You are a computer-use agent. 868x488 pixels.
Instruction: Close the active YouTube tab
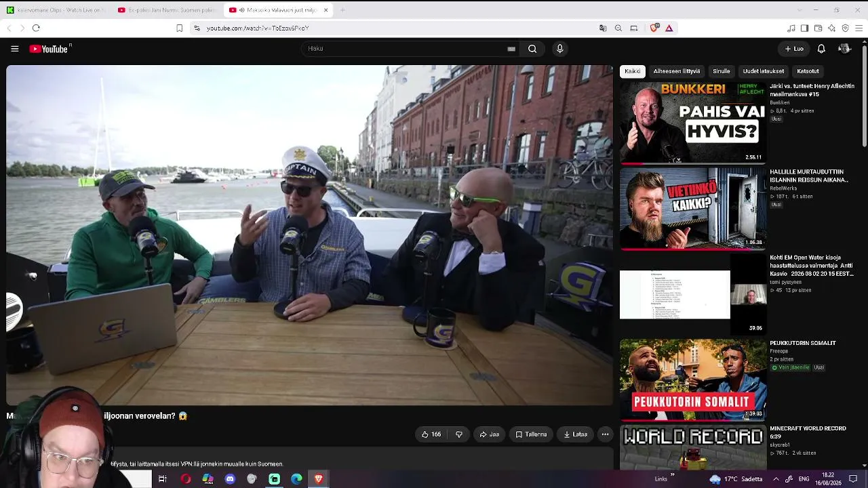click(x=325, y=10)
